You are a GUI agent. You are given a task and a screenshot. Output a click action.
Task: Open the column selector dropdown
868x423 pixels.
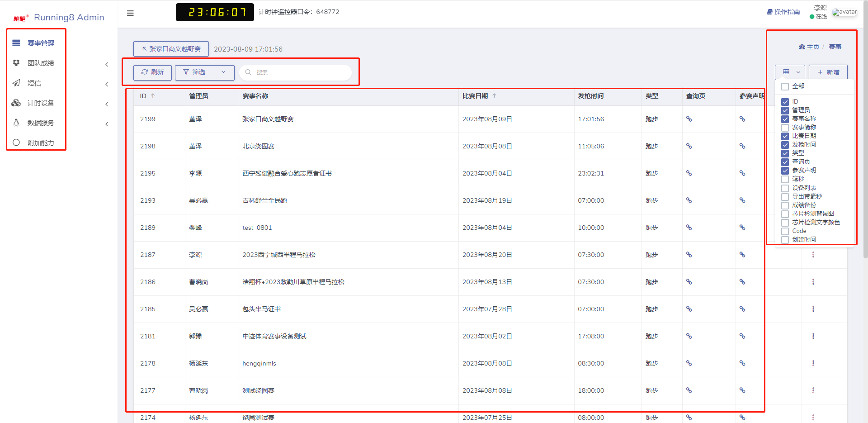click(x=790, y=72)
